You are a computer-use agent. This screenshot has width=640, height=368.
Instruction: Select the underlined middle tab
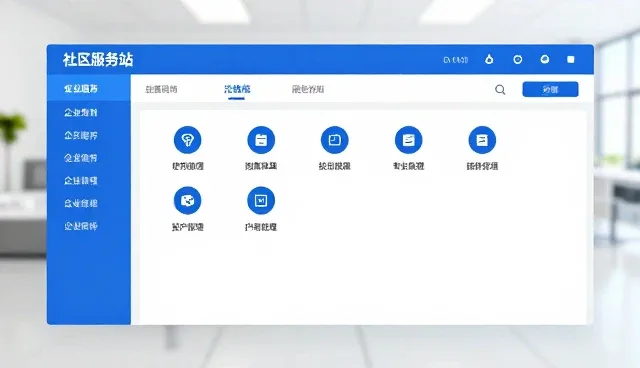237,89
